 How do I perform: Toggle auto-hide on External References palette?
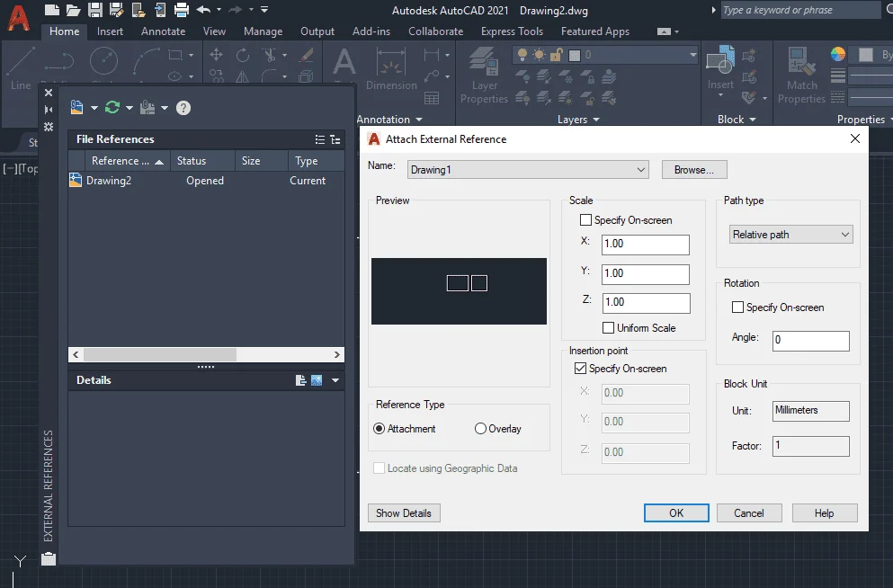coord(49,110)
